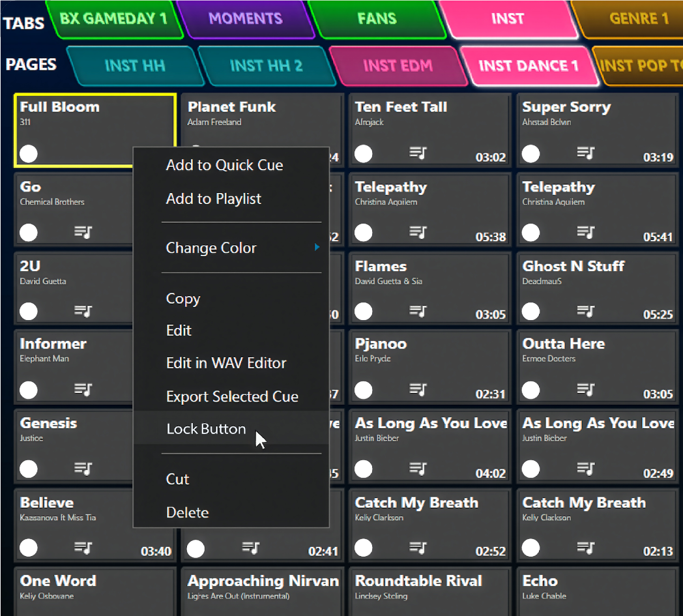Open the INST EDM page
Screen dimensions: 683x616
tap(398, 66)
